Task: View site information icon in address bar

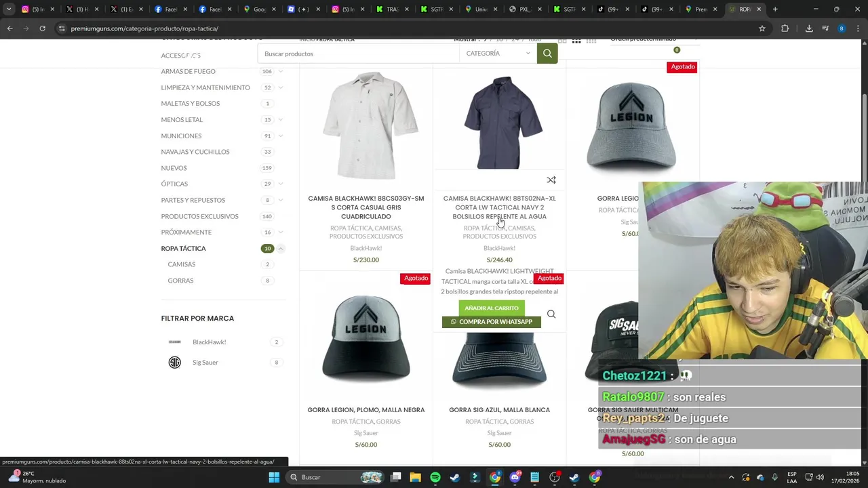Action: pos(62,28)
